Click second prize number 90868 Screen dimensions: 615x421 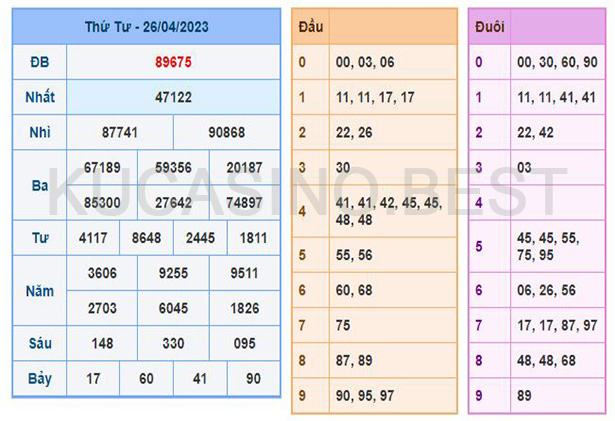pyautogui.click(x=227, y=133)
